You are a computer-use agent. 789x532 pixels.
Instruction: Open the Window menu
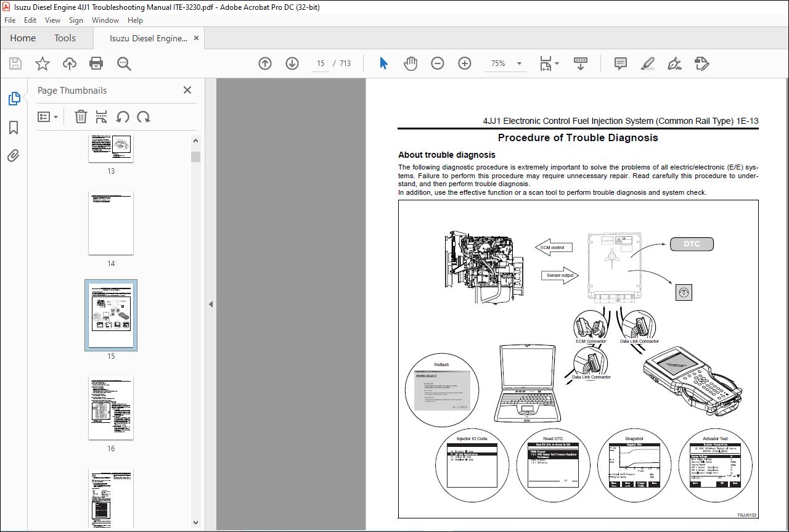pos(105,20)
